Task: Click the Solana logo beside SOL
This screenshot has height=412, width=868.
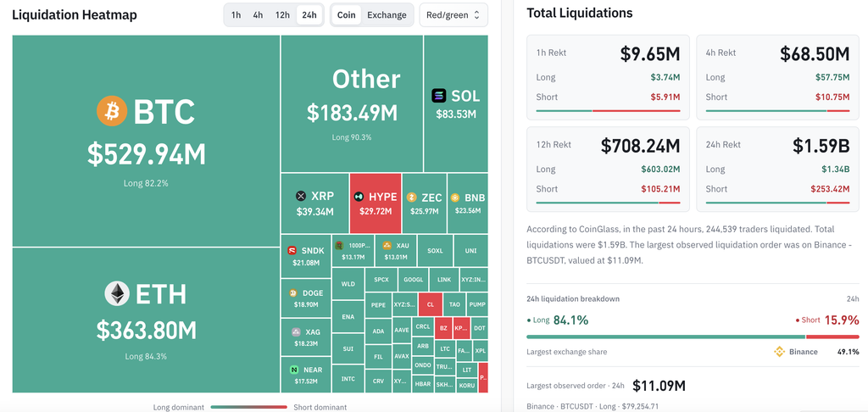Action: pyautogui.click(x=438, y=96)
